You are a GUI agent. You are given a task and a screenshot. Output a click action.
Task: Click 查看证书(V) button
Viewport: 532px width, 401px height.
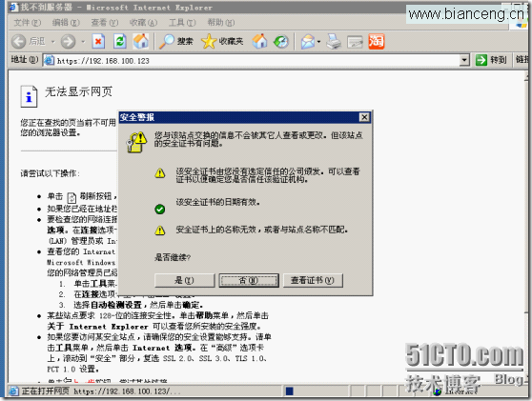(313, 280)
